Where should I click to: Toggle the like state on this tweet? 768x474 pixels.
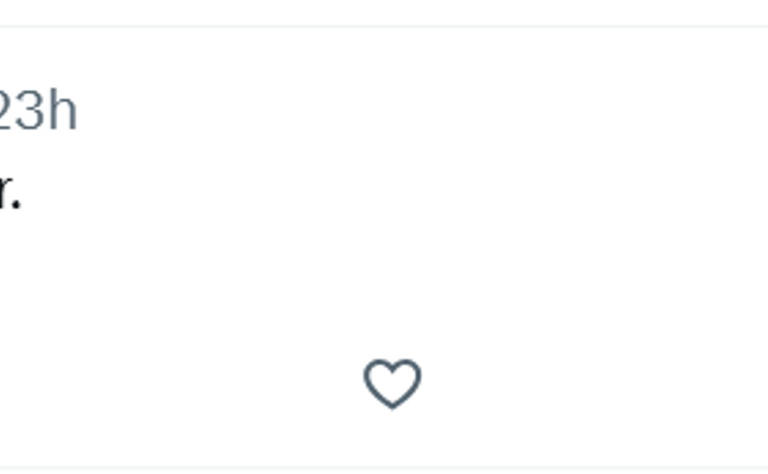point(392,384)
